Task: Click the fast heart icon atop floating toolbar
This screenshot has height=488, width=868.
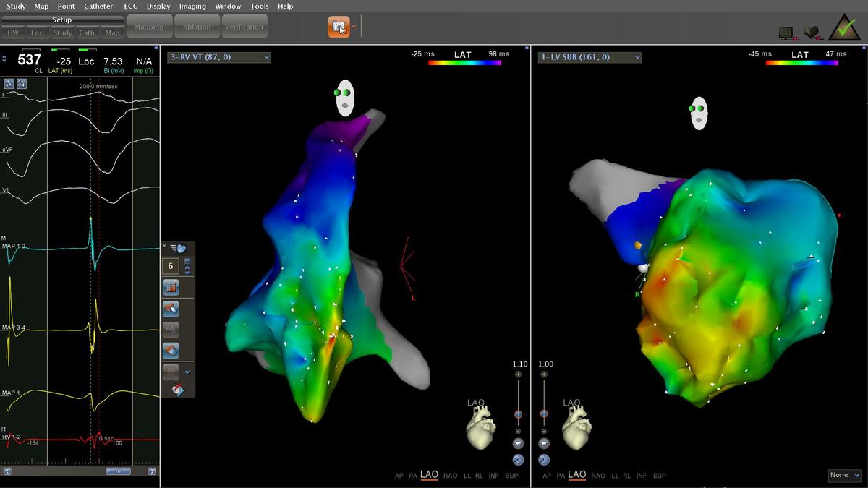Action: (x=177, y=249)
